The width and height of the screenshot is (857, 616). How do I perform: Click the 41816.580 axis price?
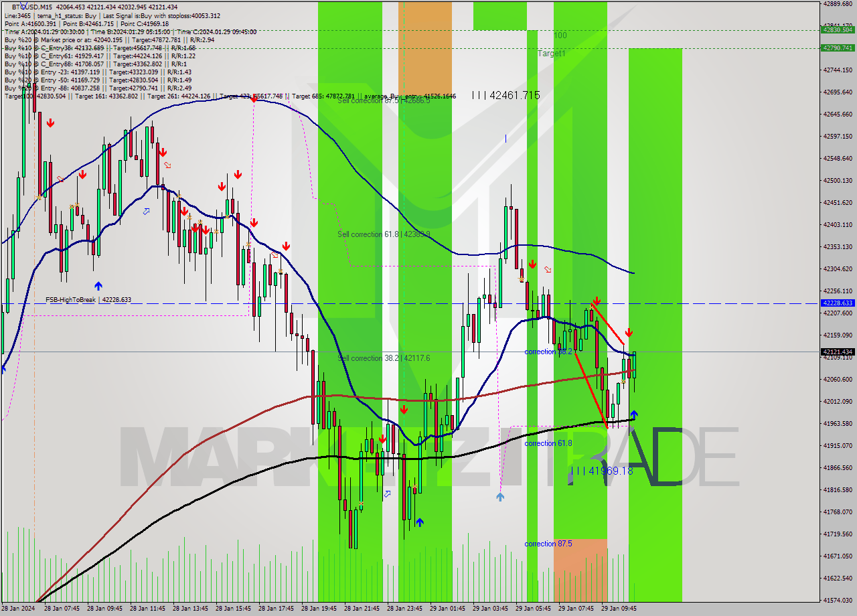838,489
